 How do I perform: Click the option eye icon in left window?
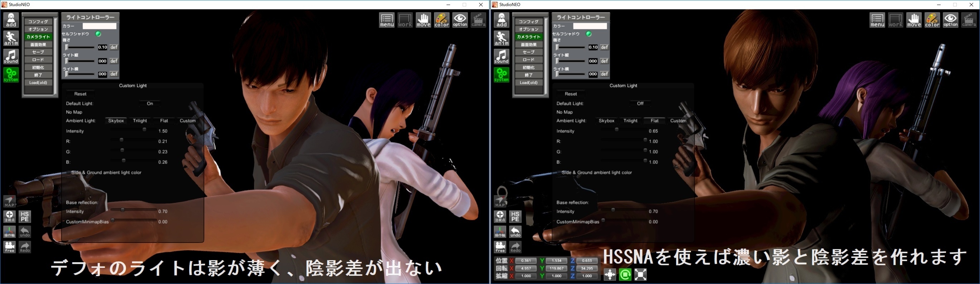coord(460,20)
